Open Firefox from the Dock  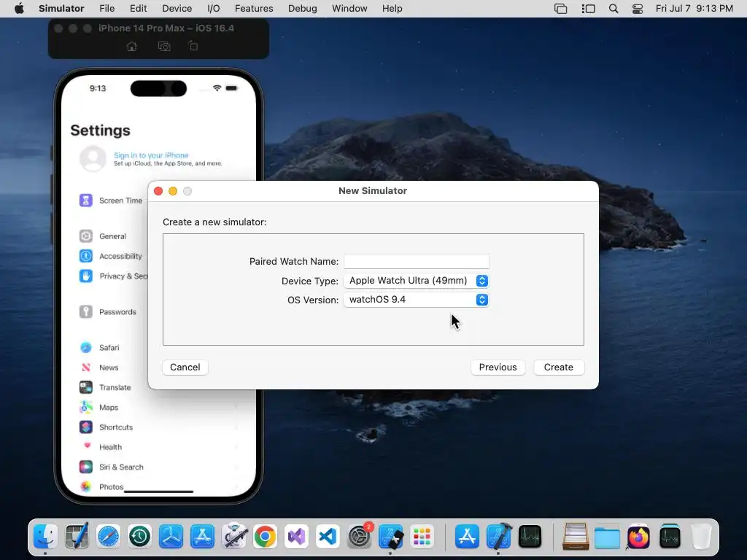coord(638,537)
